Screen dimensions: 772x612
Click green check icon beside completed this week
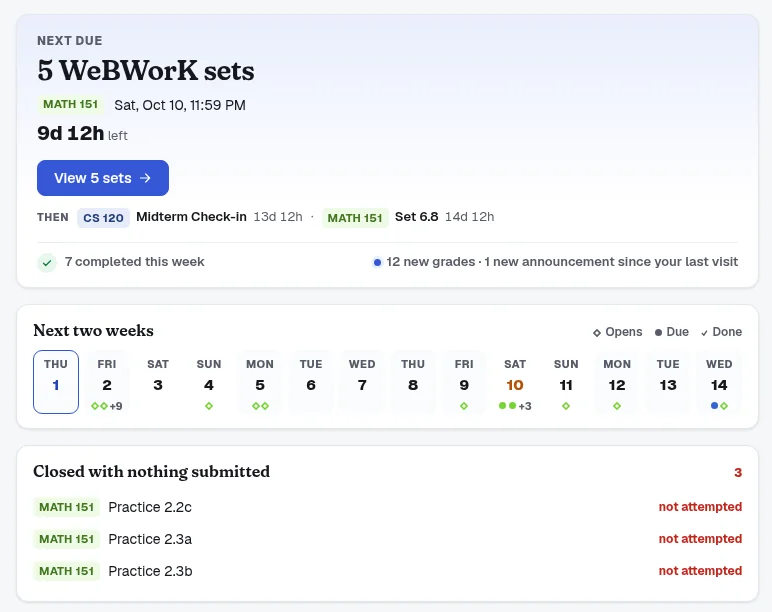pyautogui.click(x=47, y=262)
